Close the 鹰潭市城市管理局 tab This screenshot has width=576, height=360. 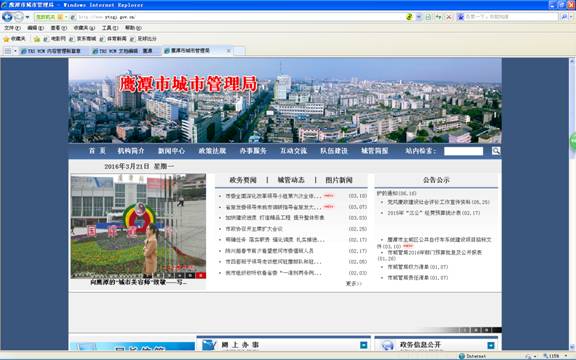[228, 51]
